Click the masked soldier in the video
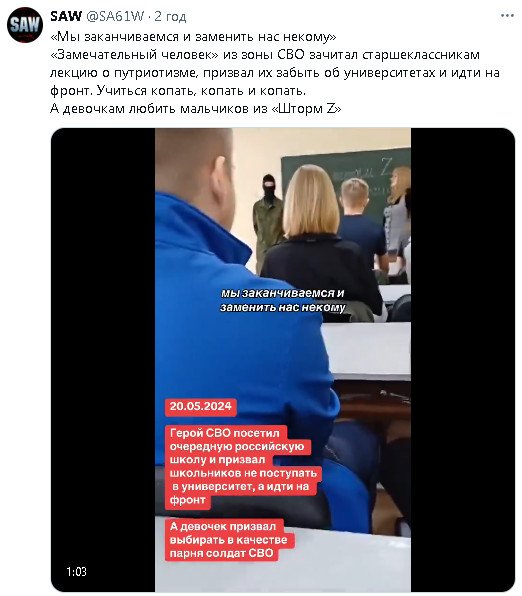 (x=268, y=222)
